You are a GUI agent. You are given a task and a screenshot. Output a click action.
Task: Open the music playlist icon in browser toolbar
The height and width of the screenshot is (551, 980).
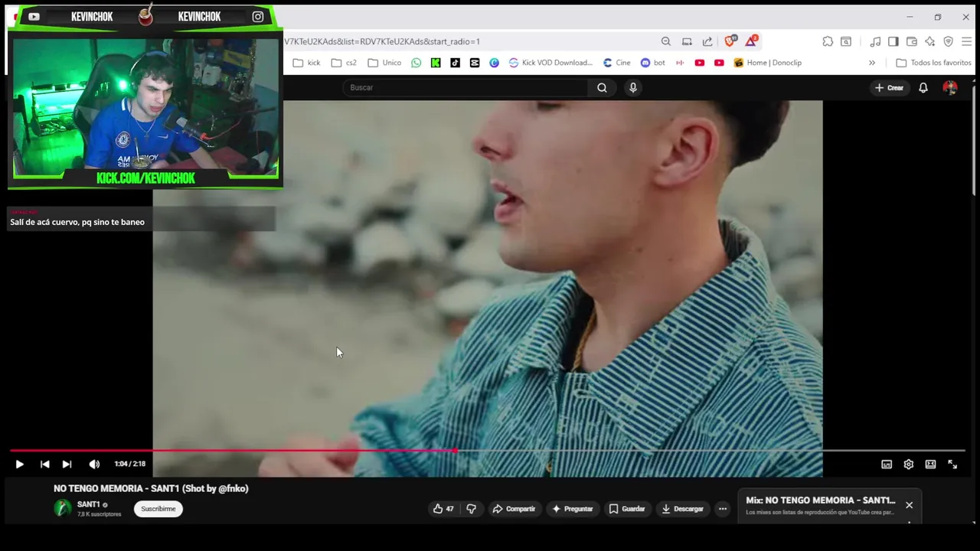pos(875,41)
